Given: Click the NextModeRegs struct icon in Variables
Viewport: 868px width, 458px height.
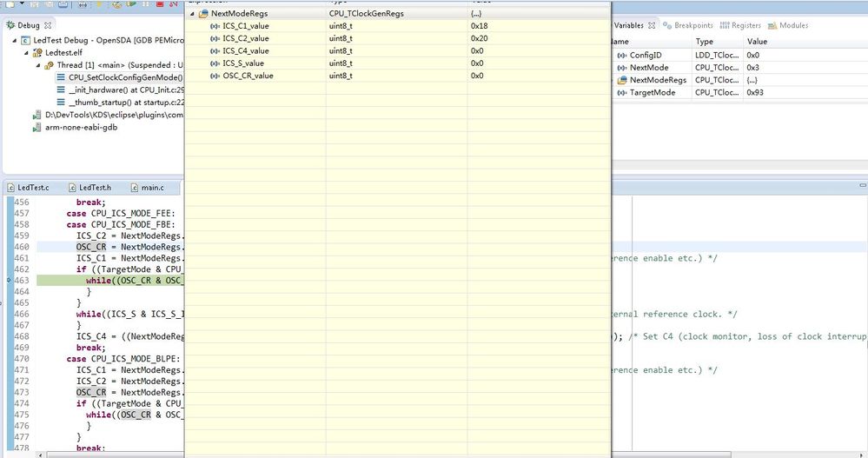Looking at the screenshot, I should [622, 80].
